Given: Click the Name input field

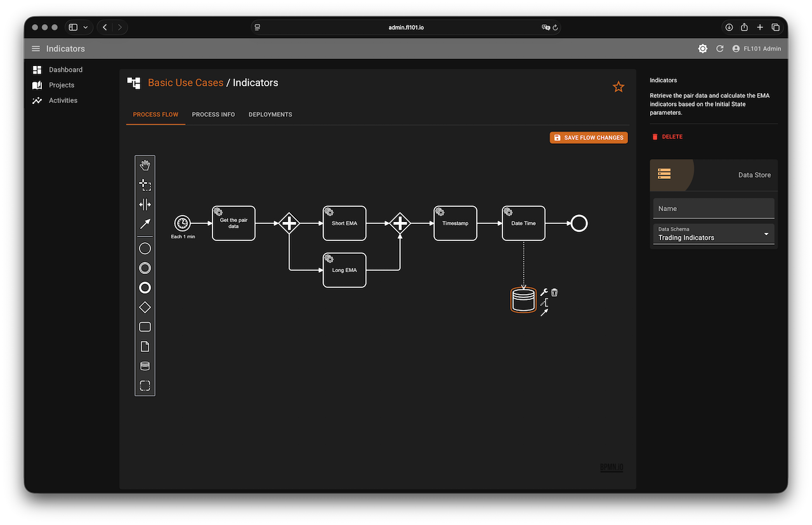Looking at the screenshot, I should [714, 209].
